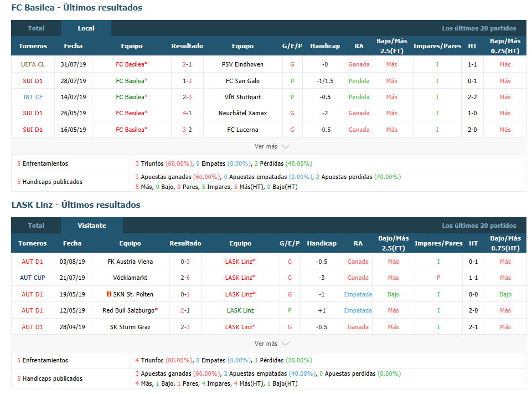Click the 2-1 result at Red Bull Salzburgo
This screenshot has height=394, width=532.
click(x=185, y=310)
